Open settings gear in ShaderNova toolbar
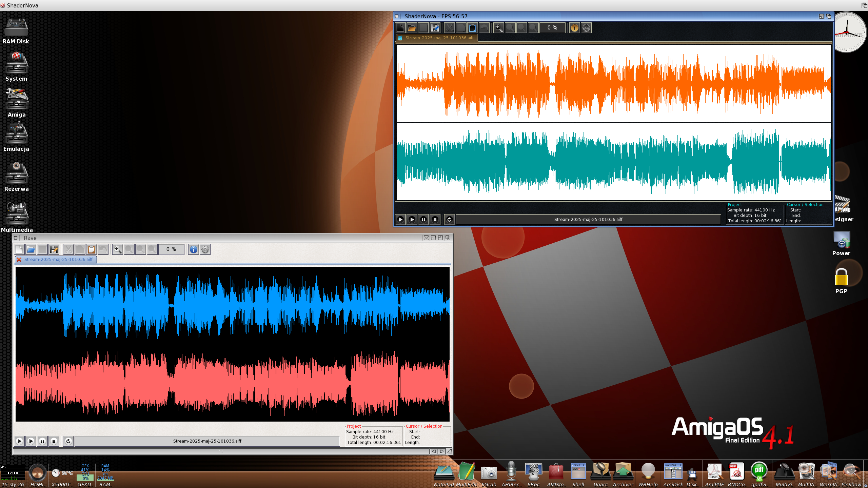 coord(586,28)
